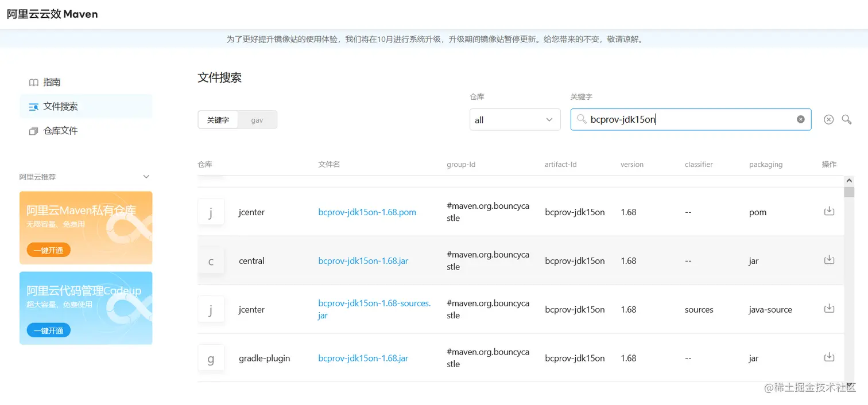Screen dimensions: 868x405
Task: Select 文件搜索 in the sidebar
Action: click(86, 106)
